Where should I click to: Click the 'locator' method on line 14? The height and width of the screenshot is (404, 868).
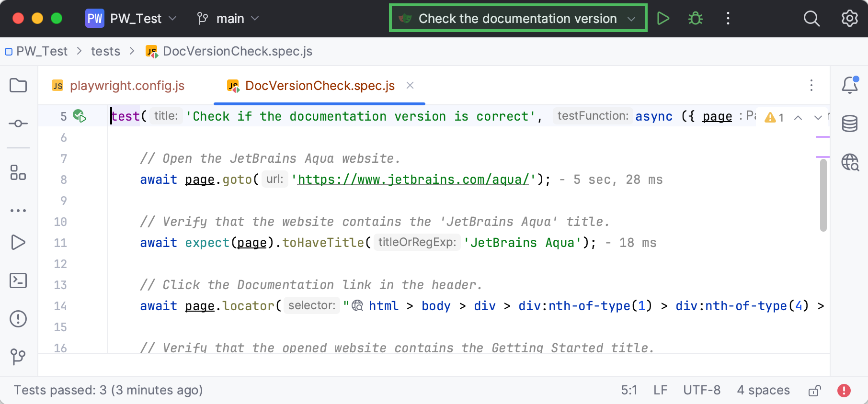coord(248,306)
